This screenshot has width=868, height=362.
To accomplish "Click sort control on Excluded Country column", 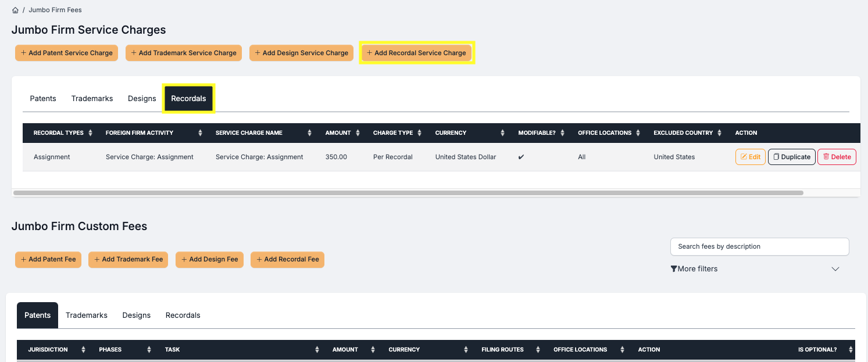I will point(720,132).
